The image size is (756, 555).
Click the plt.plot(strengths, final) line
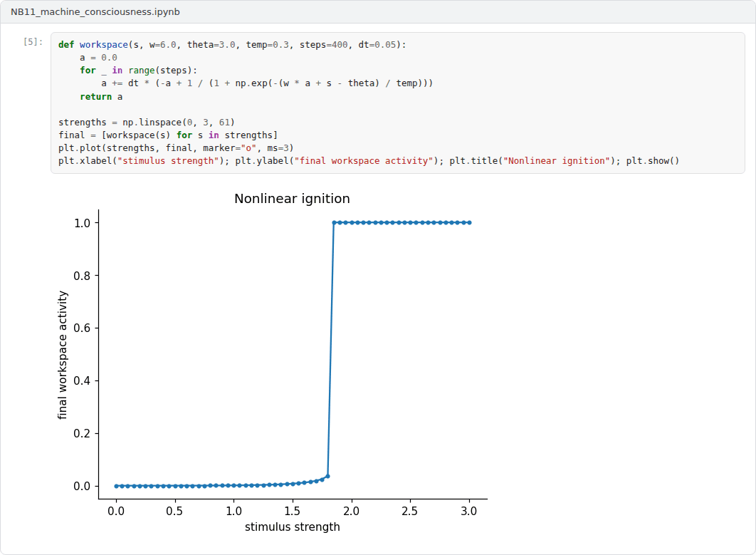176,147
